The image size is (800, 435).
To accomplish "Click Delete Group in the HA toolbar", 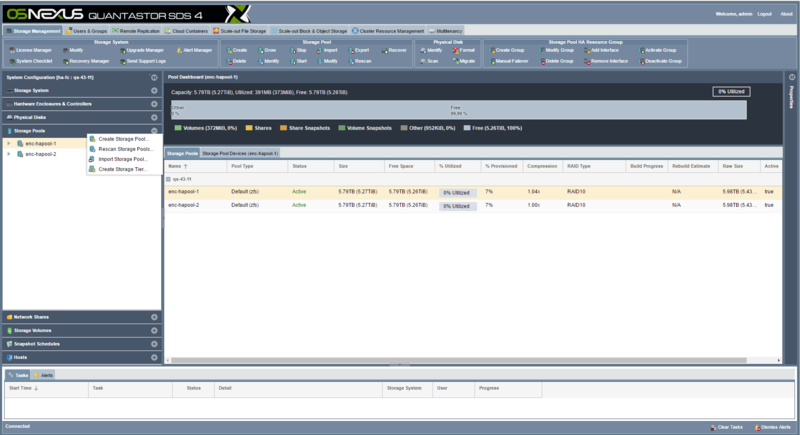I will pos(556,61).
